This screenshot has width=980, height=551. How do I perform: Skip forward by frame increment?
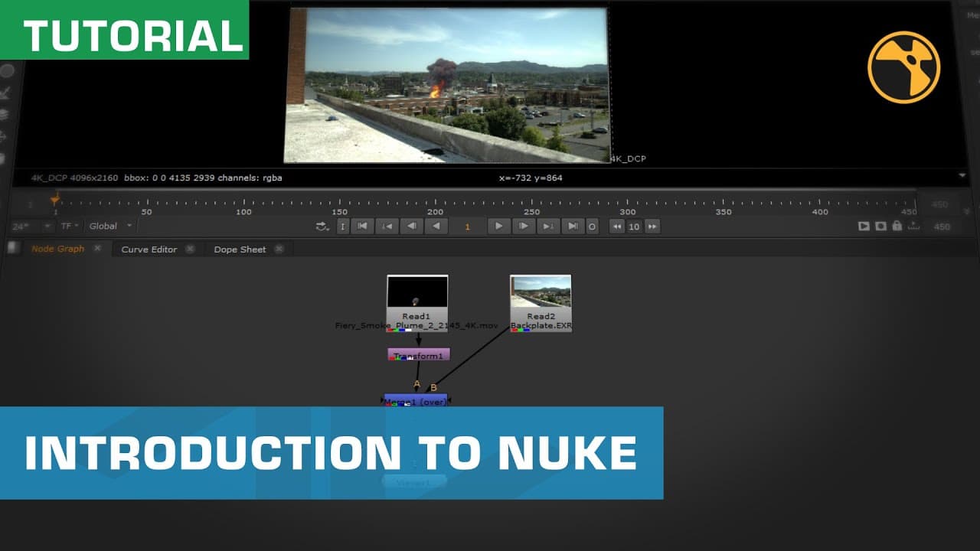tap(652, 227)
